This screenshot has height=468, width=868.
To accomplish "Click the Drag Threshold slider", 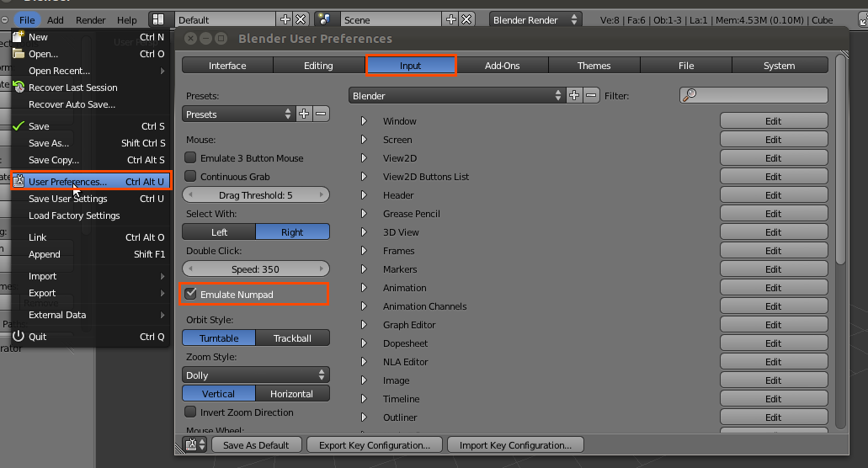I will point(255,195).
